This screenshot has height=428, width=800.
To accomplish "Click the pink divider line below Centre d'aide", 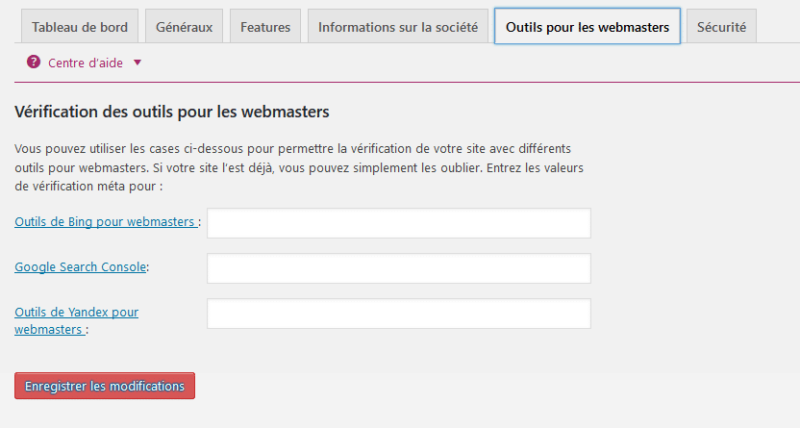I will point(400,81).
